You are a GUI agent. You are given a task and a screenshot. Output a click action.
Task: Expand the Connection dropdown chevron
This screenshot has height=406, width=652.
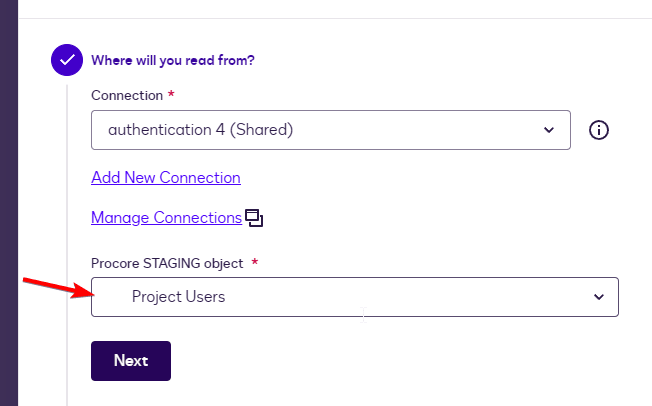[548, 130]
